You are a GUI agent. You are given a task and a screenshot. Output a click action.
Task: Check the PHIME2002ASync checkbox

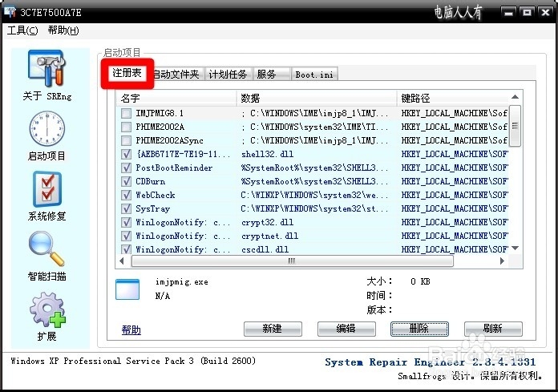126,140
